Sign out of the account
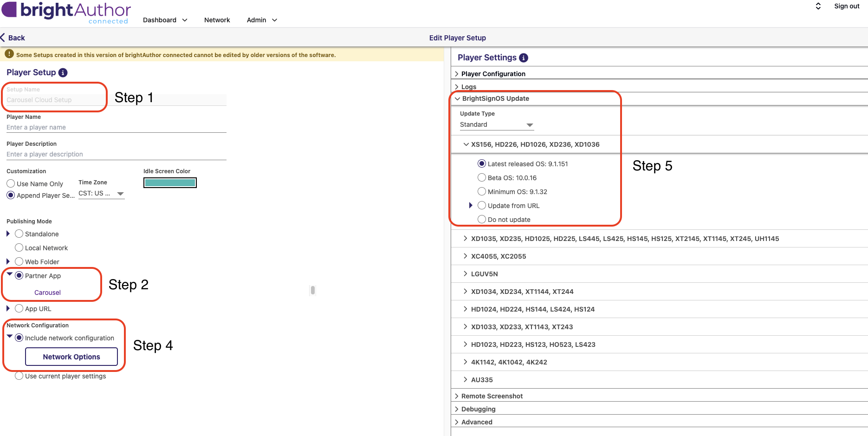The width and height of the screenshot is (868, 436). tap(847, 6)
